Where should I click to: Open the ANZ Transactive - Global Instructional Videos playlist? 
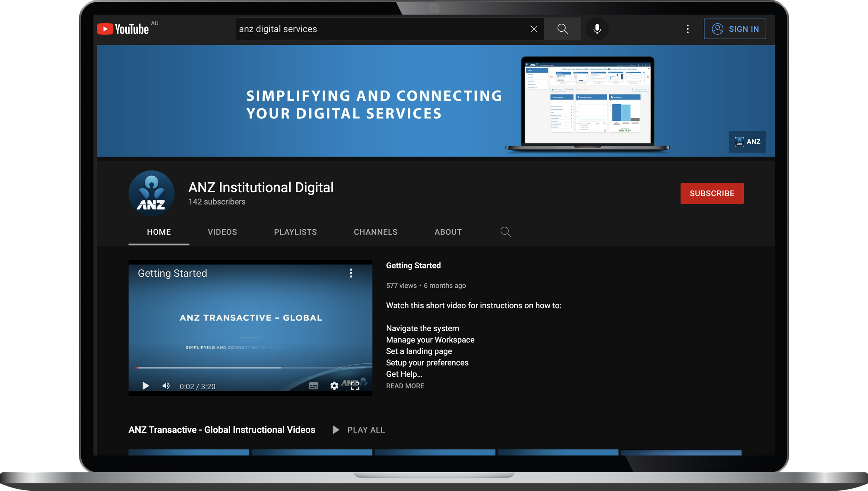click(222, 430)
